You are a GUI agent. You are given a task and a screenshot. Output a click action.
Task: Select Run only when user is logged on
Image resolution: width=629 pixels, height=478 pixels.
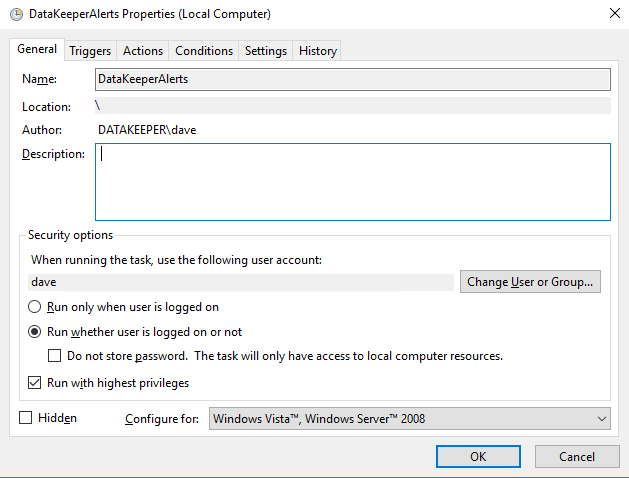pos(35,307)
